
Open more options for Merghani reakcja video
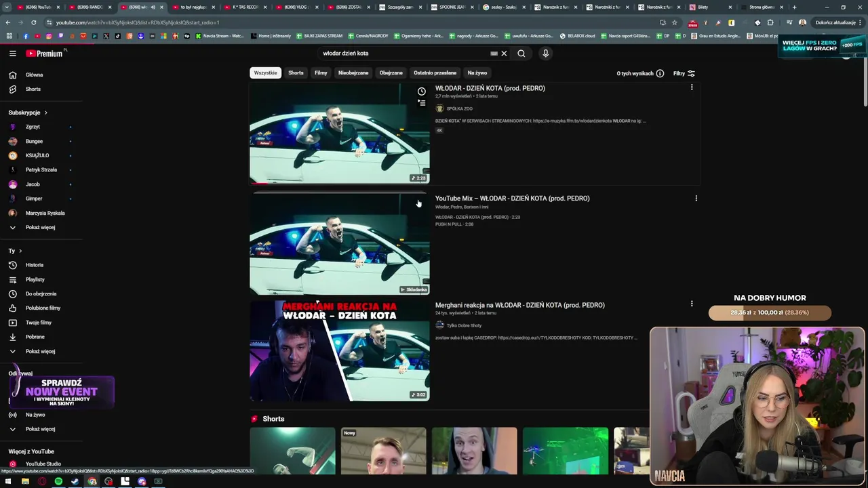[x=692, y=304]
